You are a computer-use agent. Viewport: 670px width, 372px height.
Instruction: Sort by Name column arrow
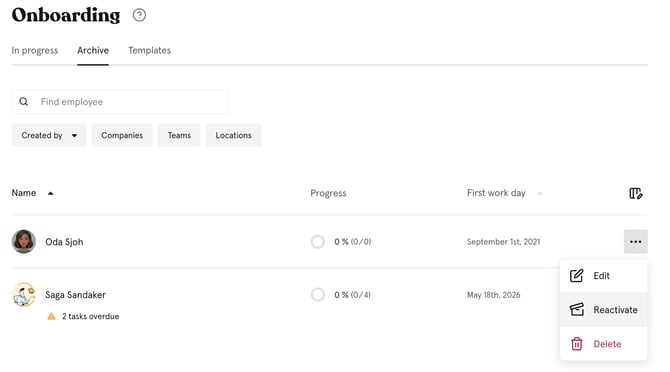(50, 193)
